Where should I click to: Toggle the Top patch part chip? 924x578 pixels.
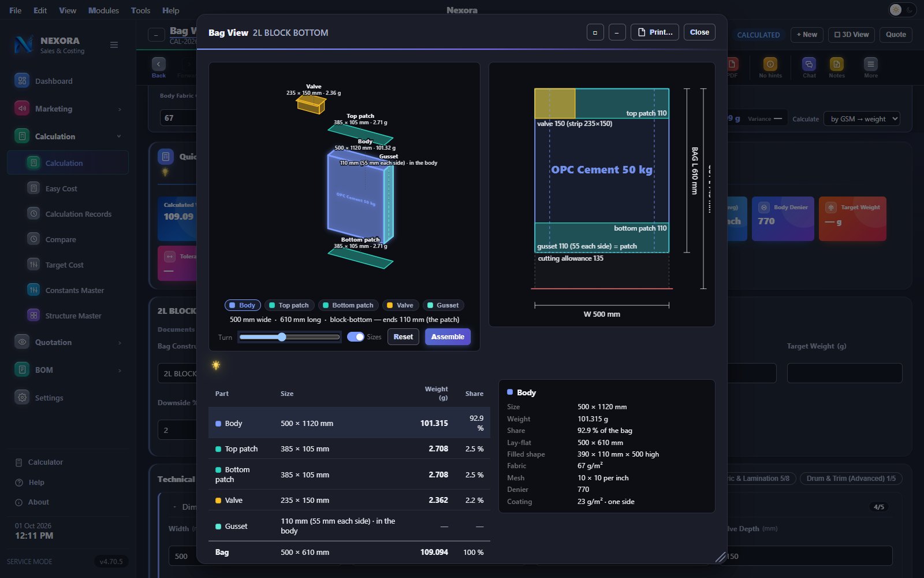pyautogui.click(x=289, y=305)
